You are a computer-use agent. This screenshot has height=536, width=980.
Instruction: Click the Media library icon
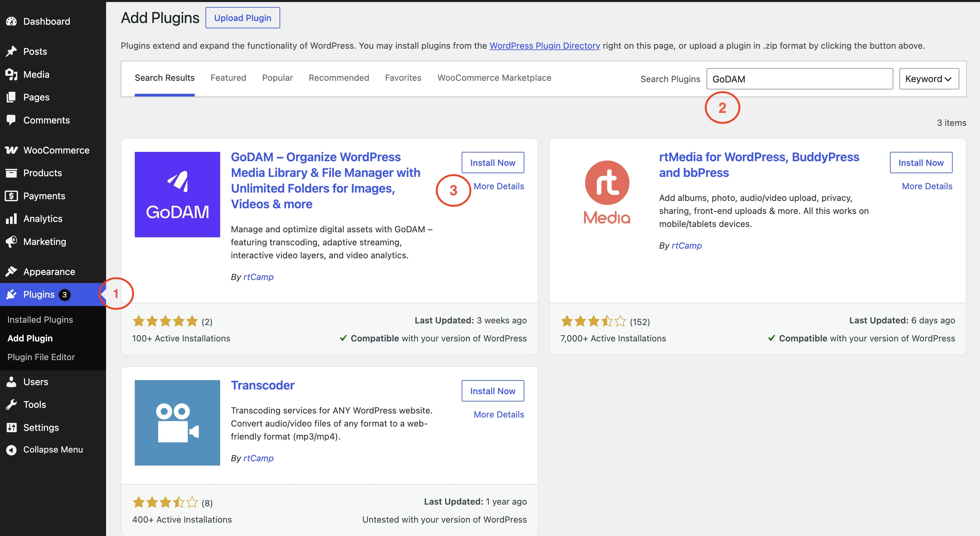(x=11, y=74)
